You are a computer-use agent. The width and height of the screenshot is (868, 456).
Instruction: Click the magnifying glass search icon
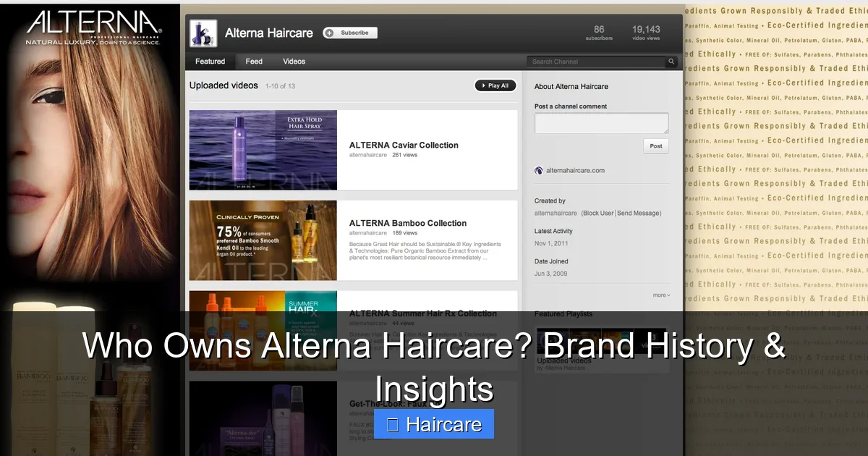pos(670,62)
